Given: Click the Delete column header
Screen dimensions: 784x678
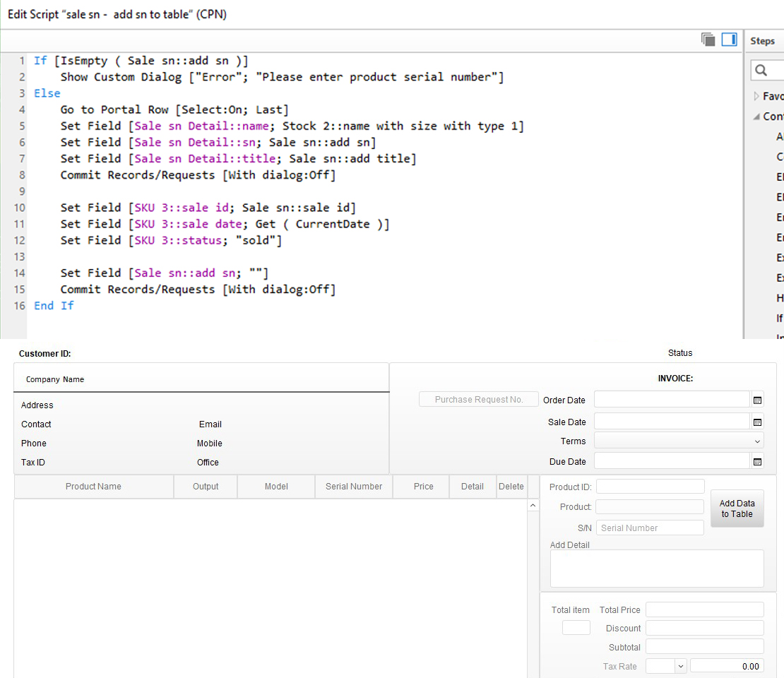Looking at the screenshot, I should point(511,487).
